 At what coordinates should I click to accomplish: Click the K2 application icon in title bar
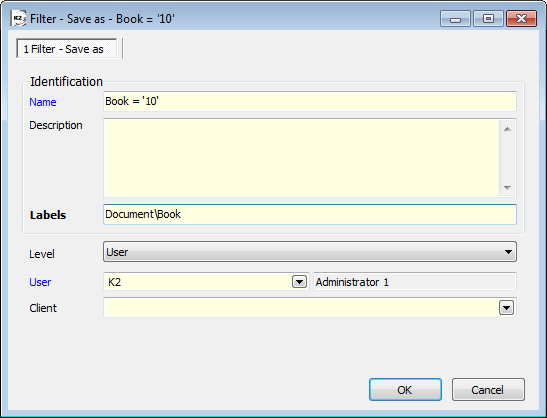[x=18, y=18]
